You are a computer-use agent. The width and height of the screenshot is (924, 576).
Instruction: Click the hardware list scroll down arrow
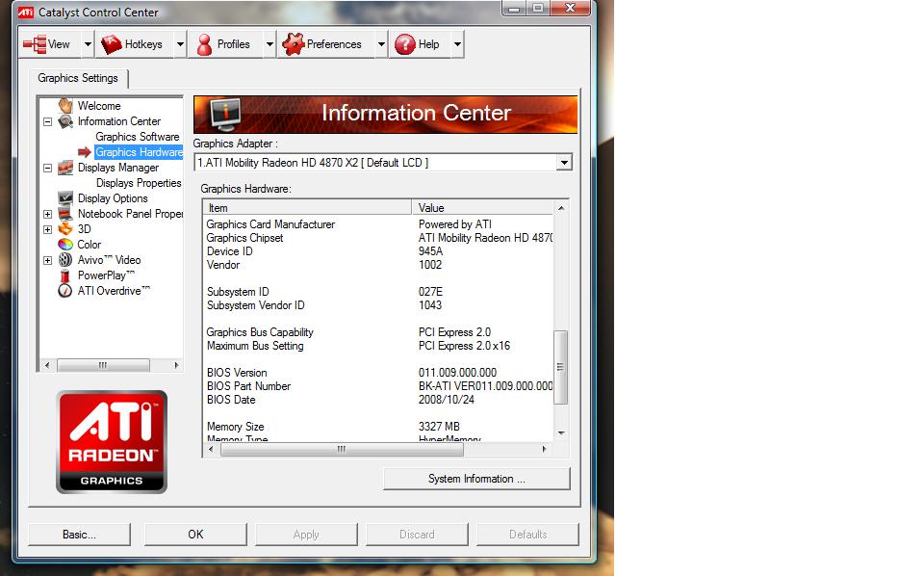[x=561, y=433]
